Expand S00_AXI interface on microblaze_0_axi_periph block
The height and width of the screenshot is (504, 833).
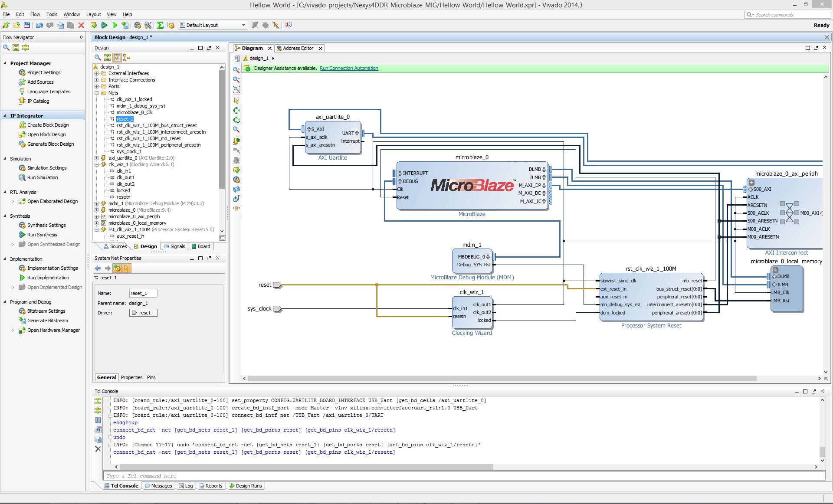pos(751,189)
